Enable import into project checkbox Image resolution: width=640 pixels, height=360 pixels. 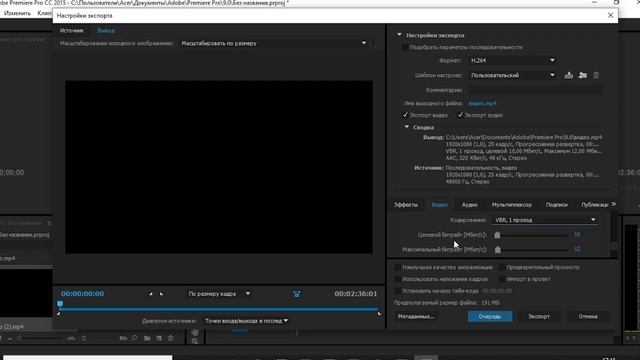point(502,279)
